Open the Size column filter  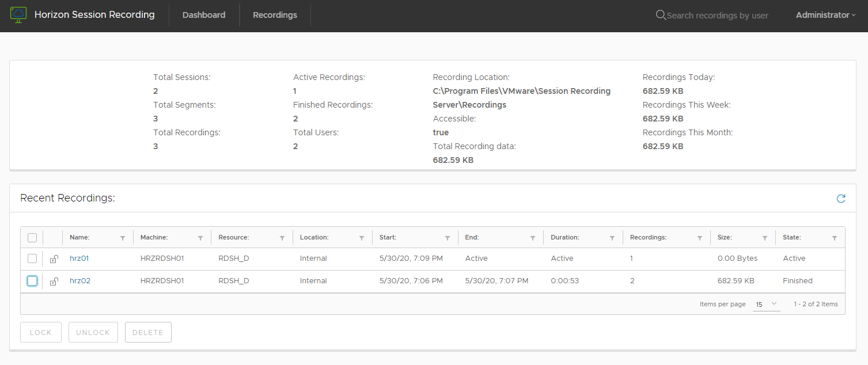click(x=765, y=238)
